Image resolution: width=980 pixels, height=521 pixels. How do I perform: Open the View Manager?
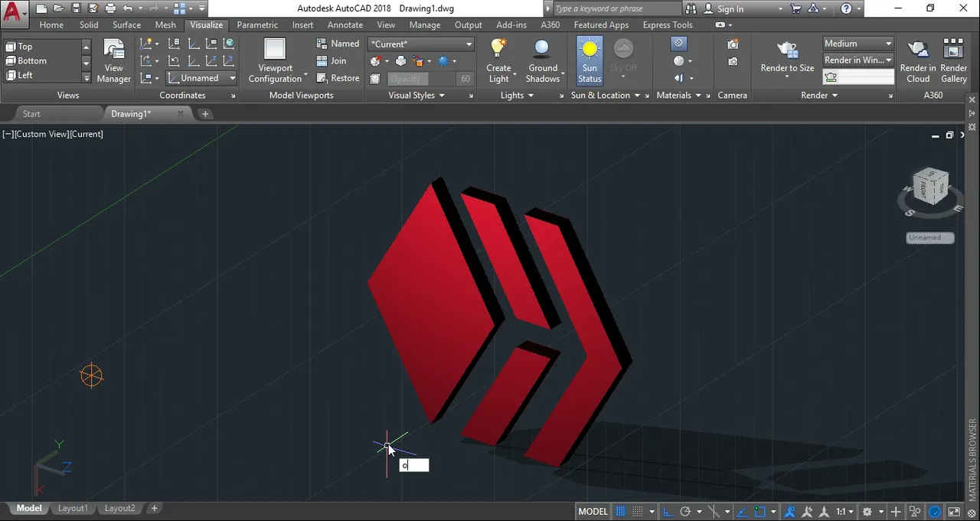pos(113,61)
